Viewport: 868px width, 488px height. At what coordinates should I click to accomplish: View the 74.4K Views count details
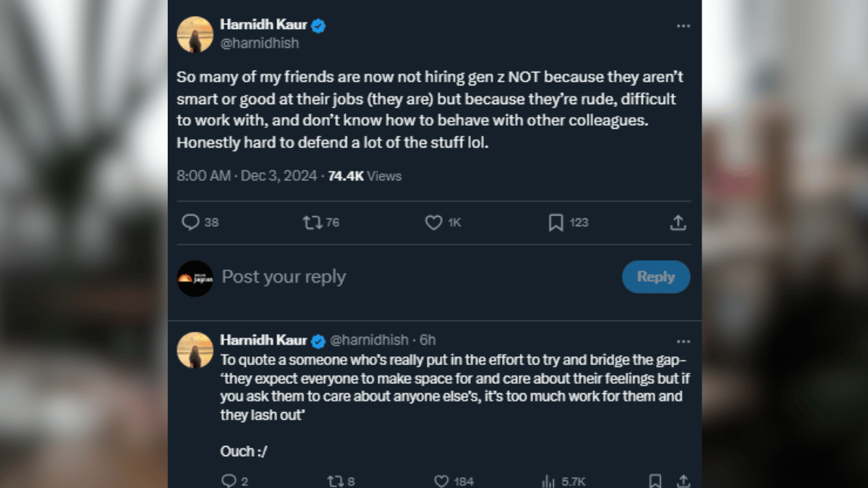click(365, 176)
